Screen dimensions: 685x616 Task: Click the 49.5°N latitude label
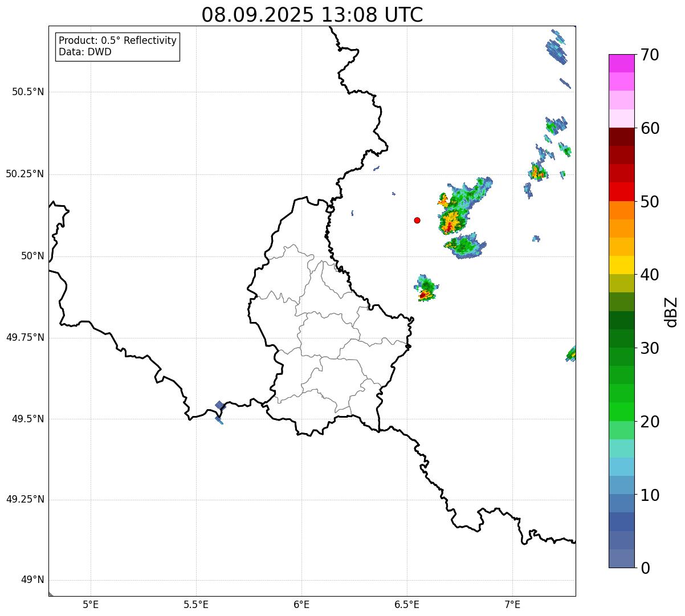28,419
